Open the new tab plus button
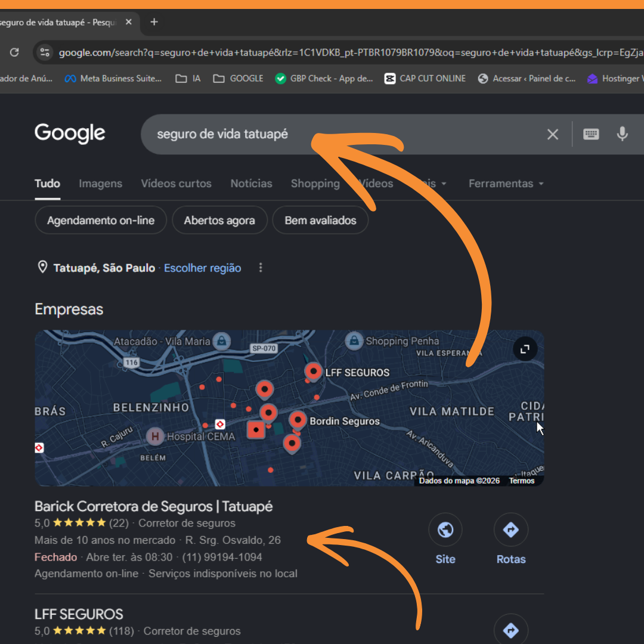644x644 pixels. click(154, 22)
